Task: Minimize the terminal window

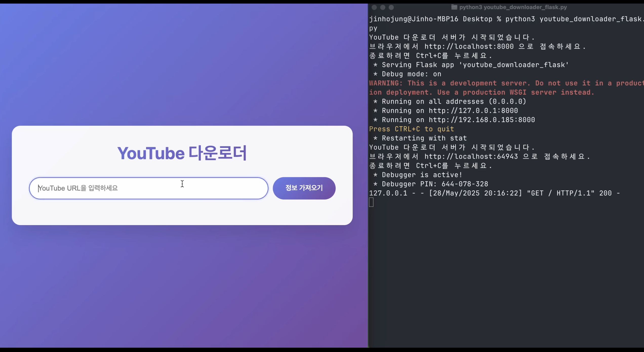Action: [383, 7]
